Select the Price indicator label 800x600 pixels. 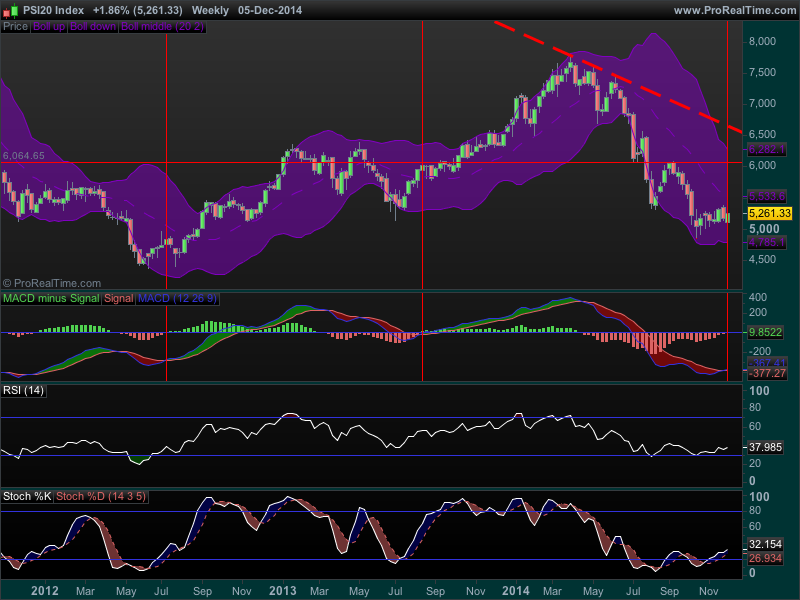(x=15, y=26)
